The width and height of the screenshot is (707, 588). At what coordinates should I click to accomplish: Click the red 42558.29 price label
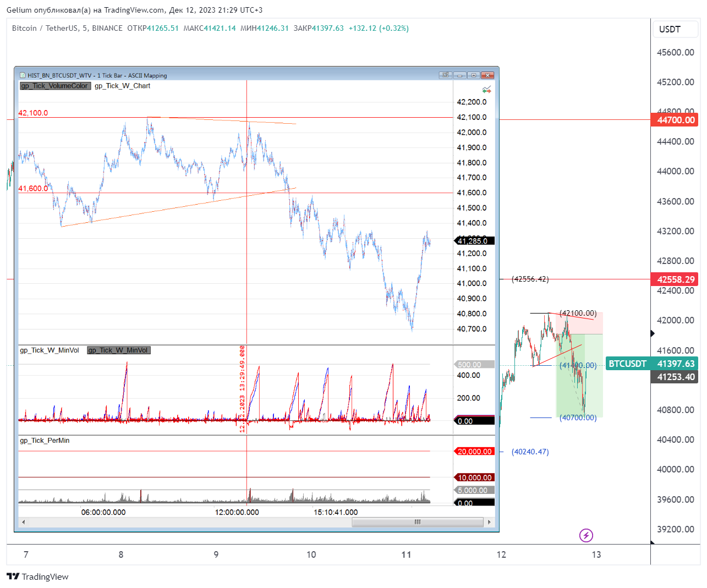(x=675, y=279)
